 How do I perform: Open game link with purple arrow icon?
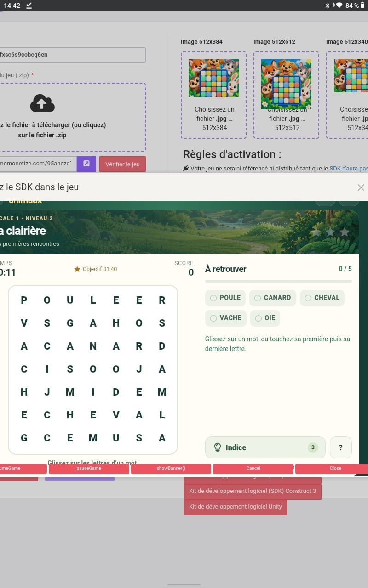point(86,164)
